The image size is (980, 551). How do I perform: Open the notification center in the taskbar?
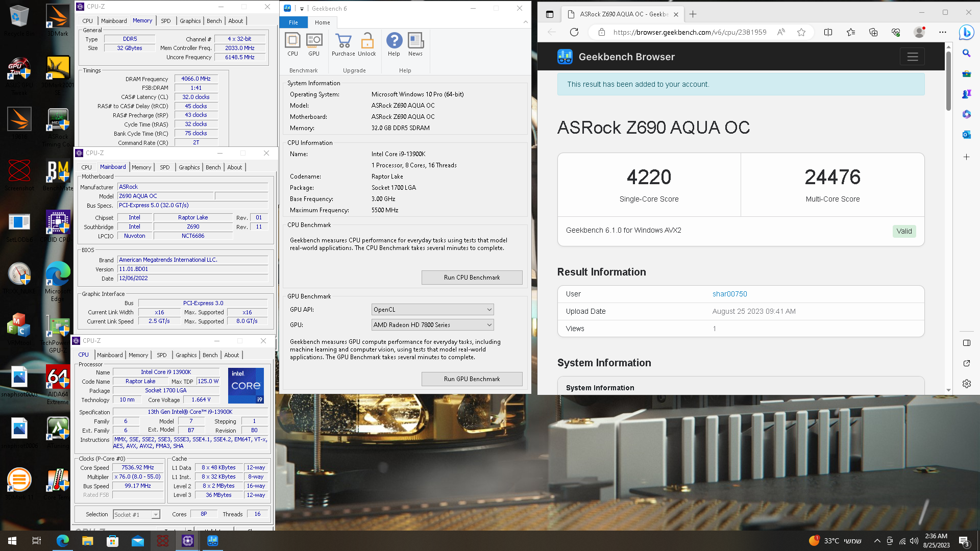tap(964, 541)
